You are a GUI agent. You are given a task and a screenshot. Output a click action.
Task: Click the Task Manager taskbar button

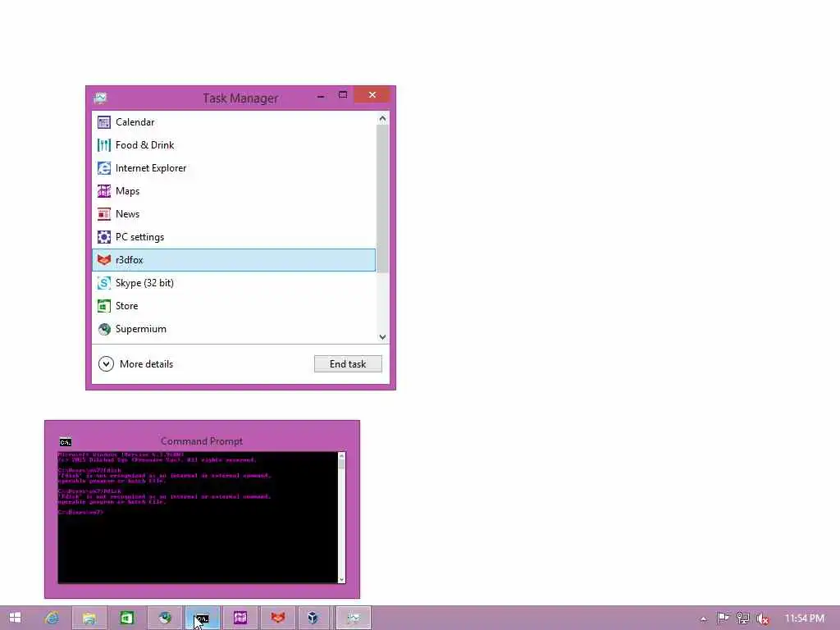tap(354, 619)
